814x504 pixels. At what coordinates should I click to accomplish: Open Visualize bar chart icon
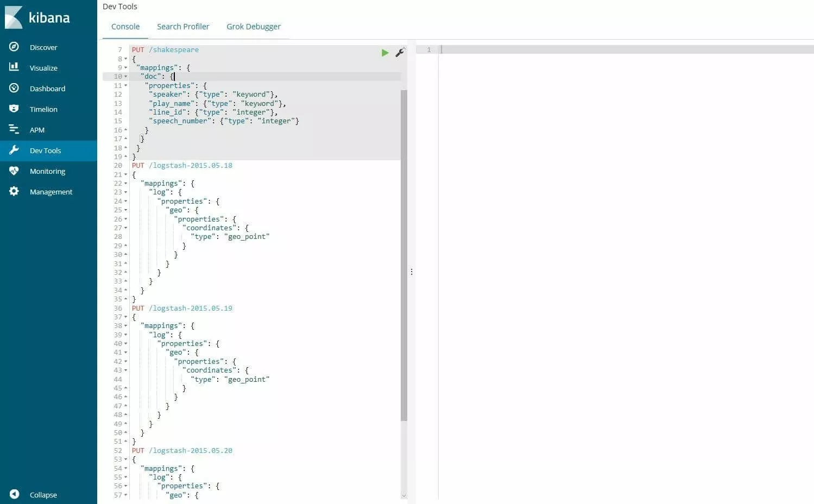click(14, 67)
